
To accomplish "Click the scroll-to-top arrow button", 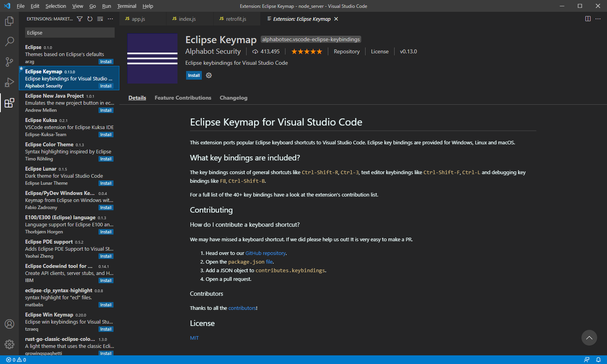I will (x=589, y=338).
